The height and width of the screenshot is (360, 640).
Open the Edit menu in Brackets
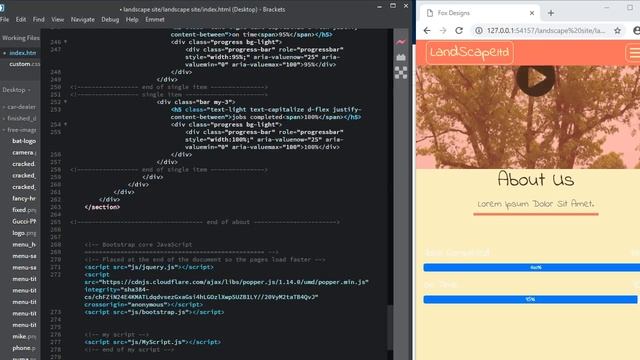coord(21,19)
